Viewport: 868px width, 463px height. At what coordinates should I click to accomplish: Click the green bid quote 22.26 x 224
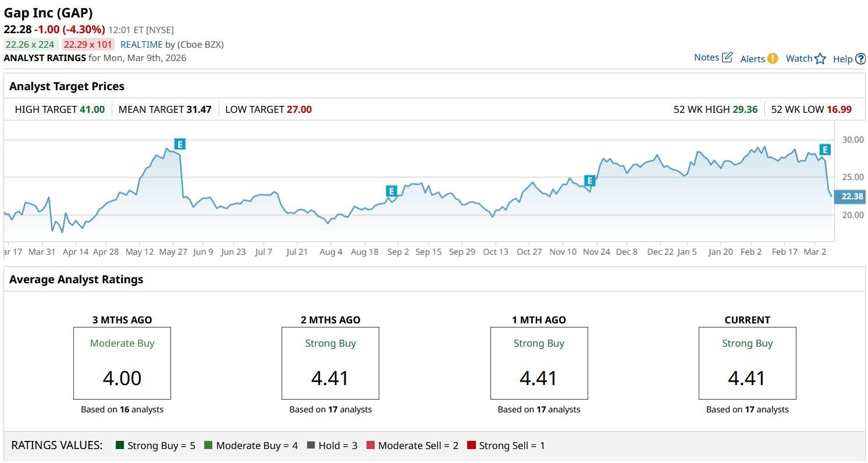point(30,44)
